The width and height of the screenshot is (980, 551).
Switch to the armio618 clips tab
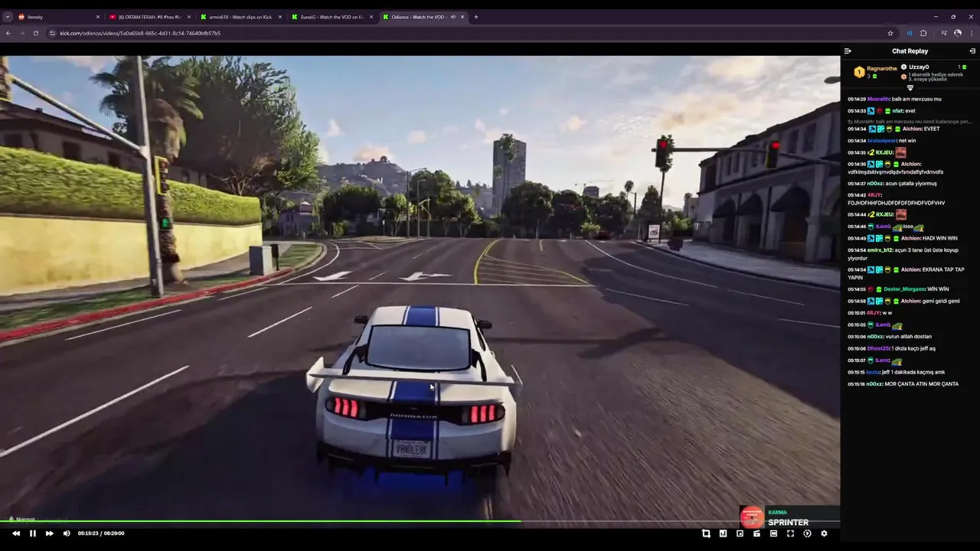click(x=240, y=17)
